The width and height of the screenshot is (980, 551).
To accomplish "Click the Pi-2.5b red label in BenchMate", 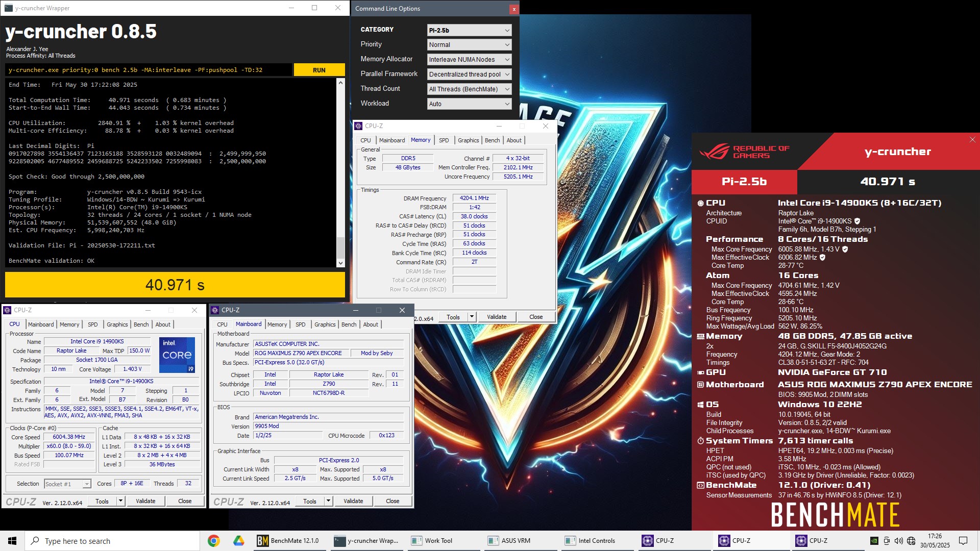I will click(x=744, y=182).
